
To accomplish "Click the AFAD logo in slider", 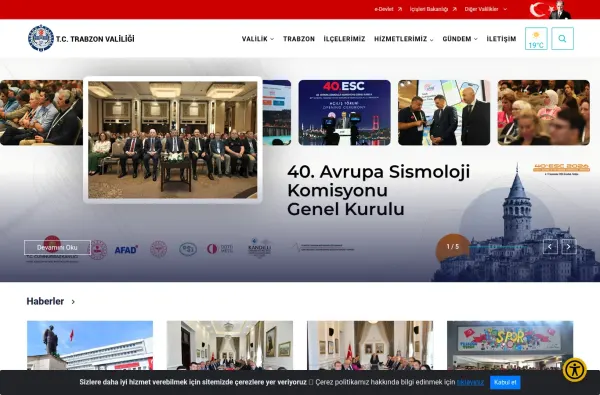I will (x=126, y=250).
